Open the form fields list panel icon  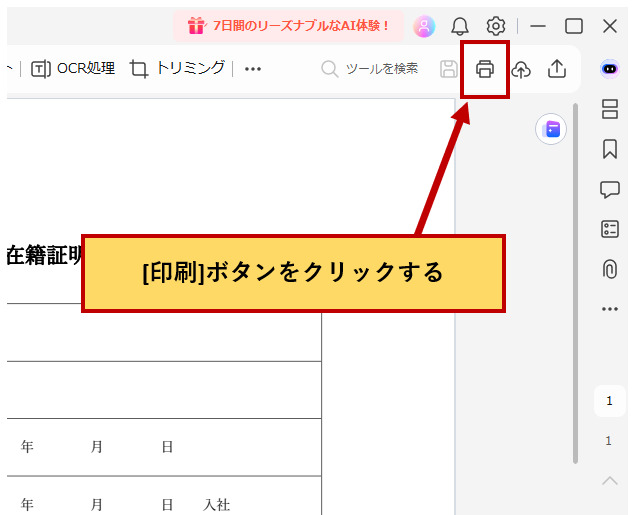pos(610,229)
